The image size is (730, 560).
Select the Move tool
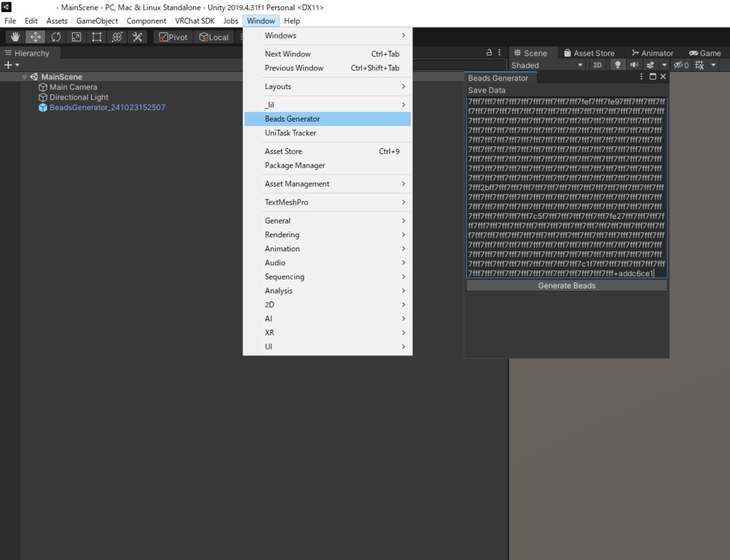click(x=36, y=37)
